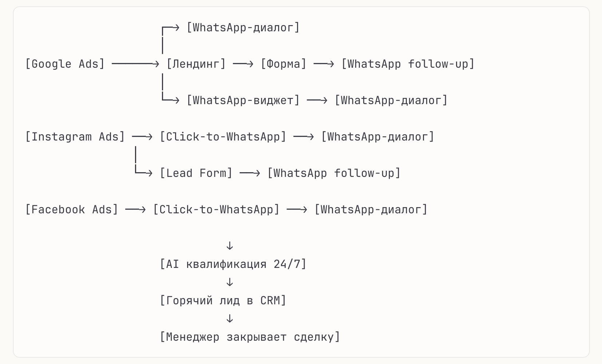
Task: Select the [AI квалификация 24/7] block
Action: tap(233, 264)
